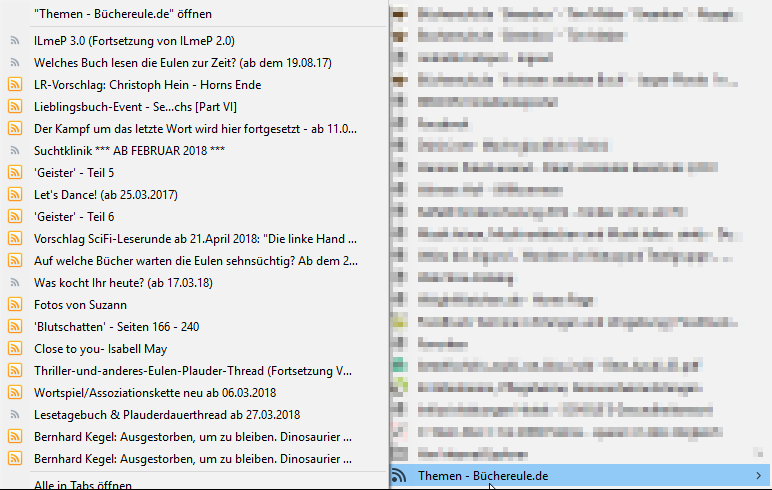Viewport: 772px width, 490px height.
Task: Open ''Blutschatten' - Seiten 166 - 240' entry
Action: pos(116,326)
